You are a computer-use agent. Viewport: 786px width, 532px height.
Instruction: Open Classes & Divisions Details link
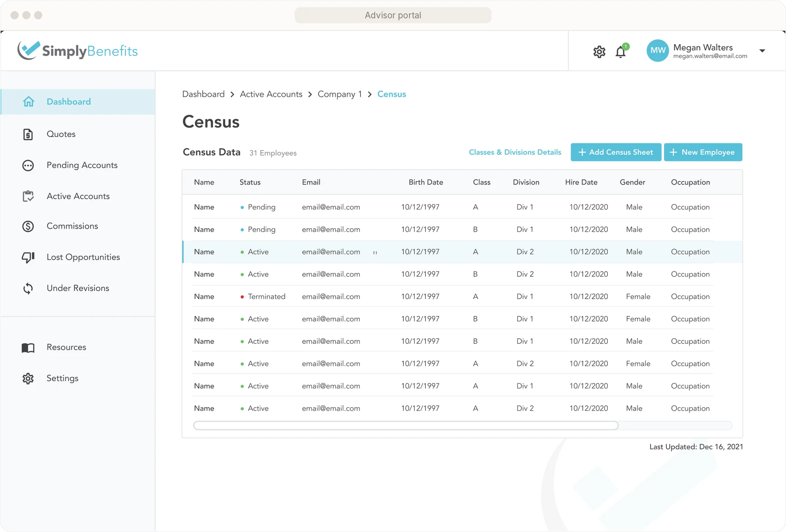[515, 152]
